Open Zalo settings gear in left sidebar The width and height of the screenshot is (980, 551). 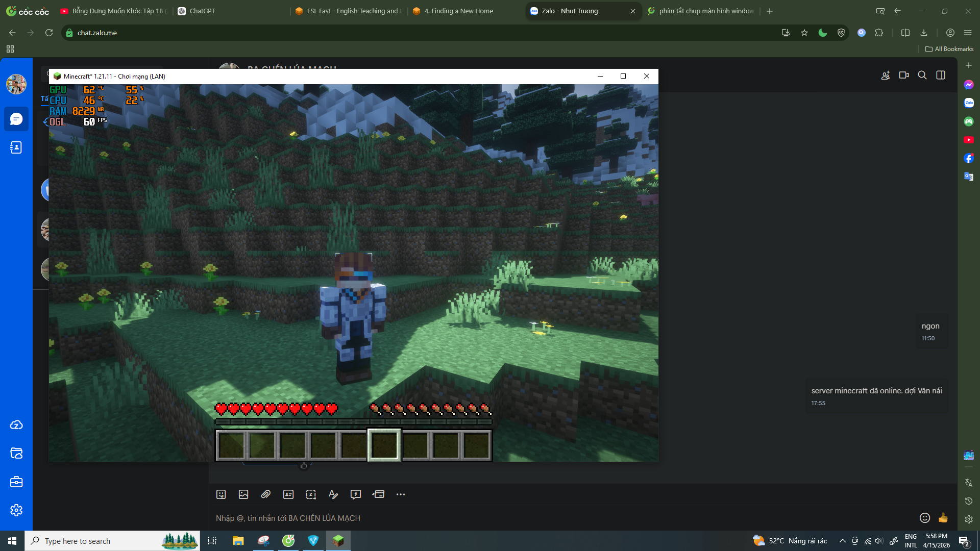coord(16,510)
